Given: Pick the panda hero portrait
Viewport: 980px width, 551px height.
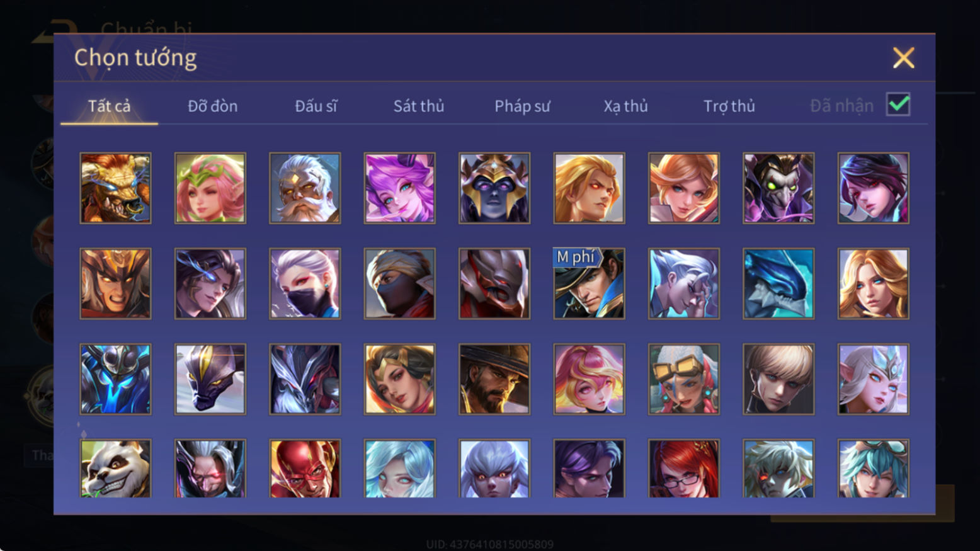Looking at the screenshot, I should 115,469.
